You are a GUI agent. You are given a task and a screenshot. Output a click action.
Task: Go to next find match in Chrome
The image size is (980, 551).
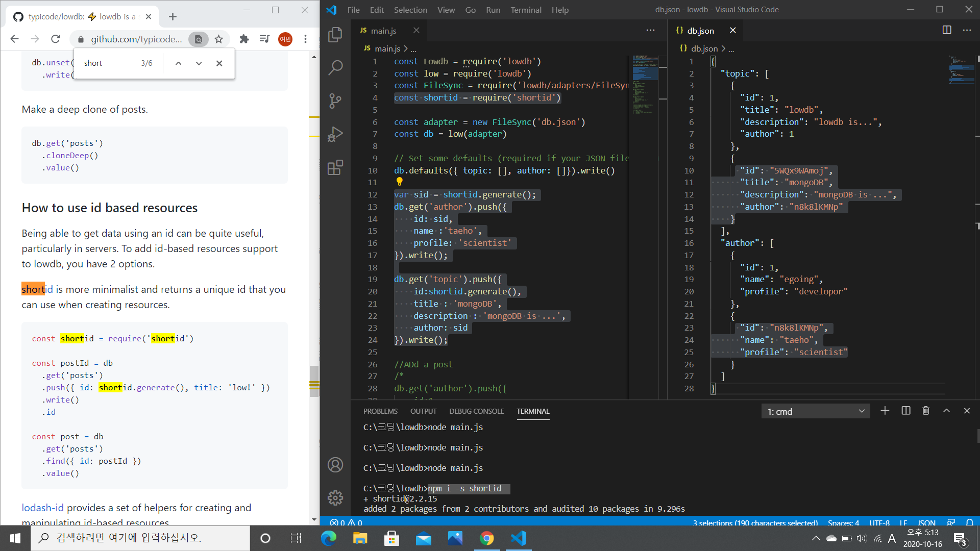[199, 63]
